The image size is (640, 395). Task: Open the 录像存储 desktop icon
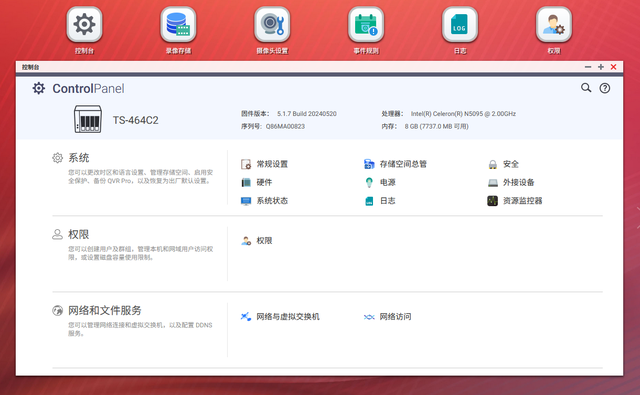coord(178,24)
